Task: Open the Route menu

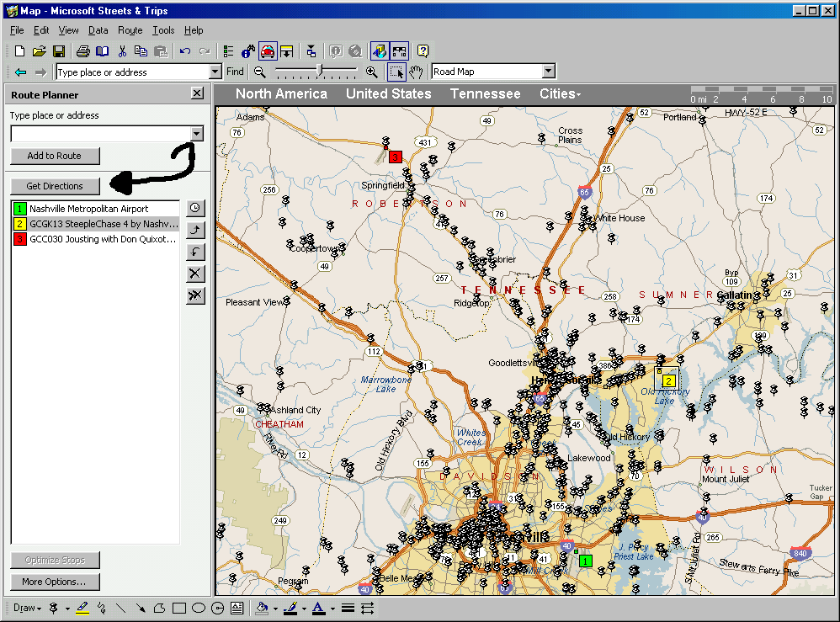Action: (130, 30)
